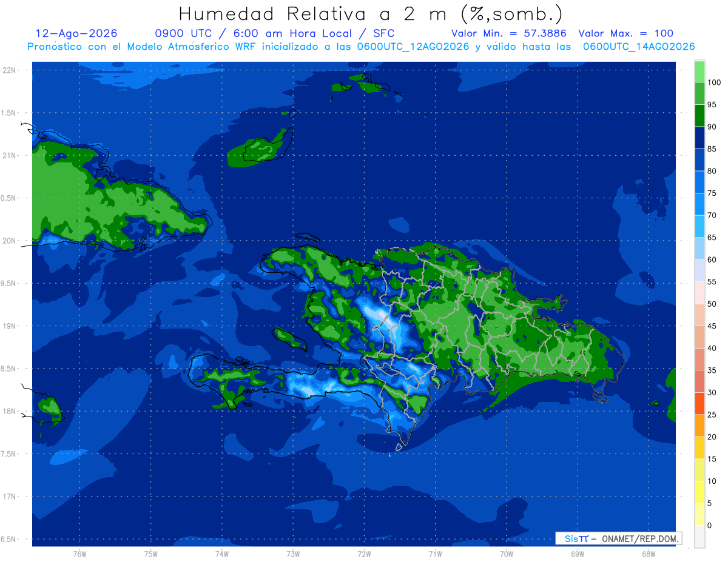Click the legend scale label "90"

(712, 127)
